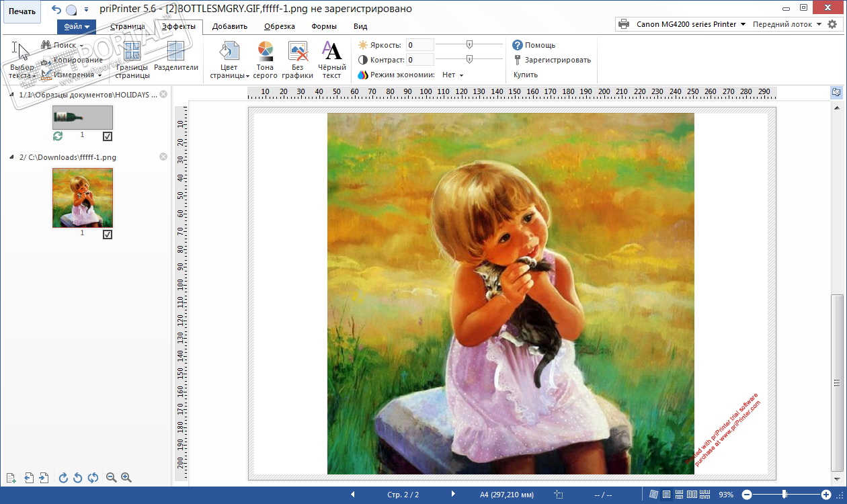Adjust the status bar zoom slider
Viewport: 847px width, 504px height.
point(785,495)
